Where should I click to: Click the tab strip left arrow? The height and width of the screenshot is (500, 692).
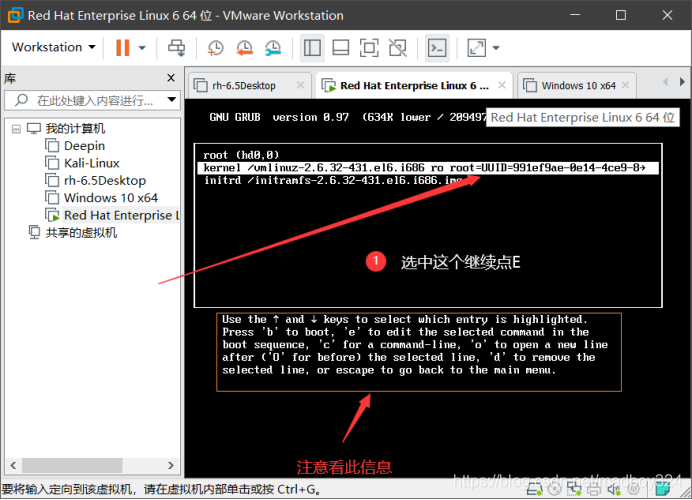click(x=666, y=82)
